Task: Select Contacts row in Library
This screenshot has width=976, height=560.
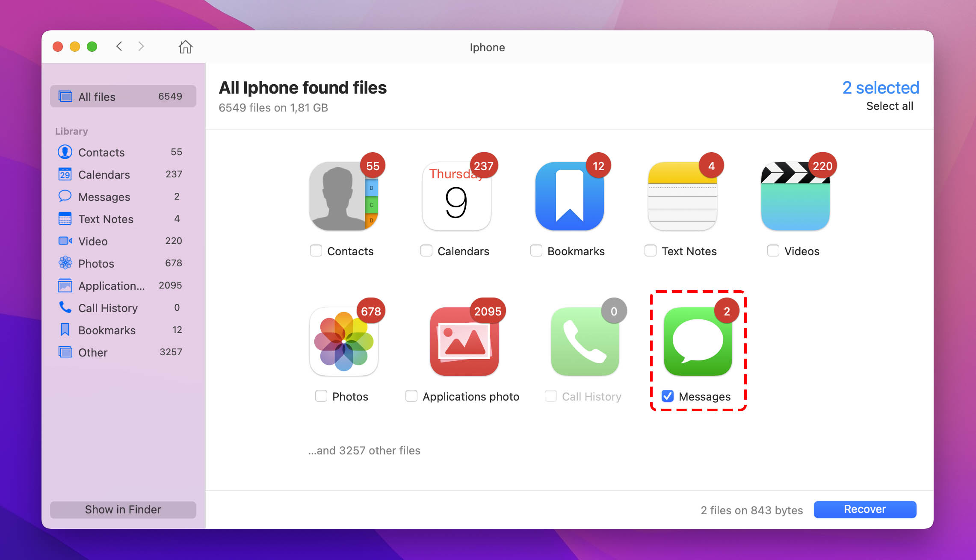Action: click(123, 152)
